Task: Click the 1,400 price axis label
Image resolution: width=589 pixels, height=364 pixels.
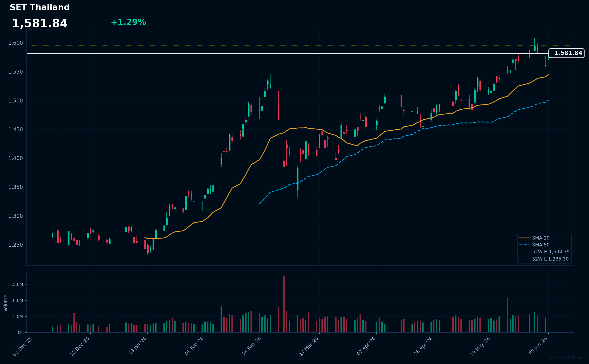Action: (16, 158)
